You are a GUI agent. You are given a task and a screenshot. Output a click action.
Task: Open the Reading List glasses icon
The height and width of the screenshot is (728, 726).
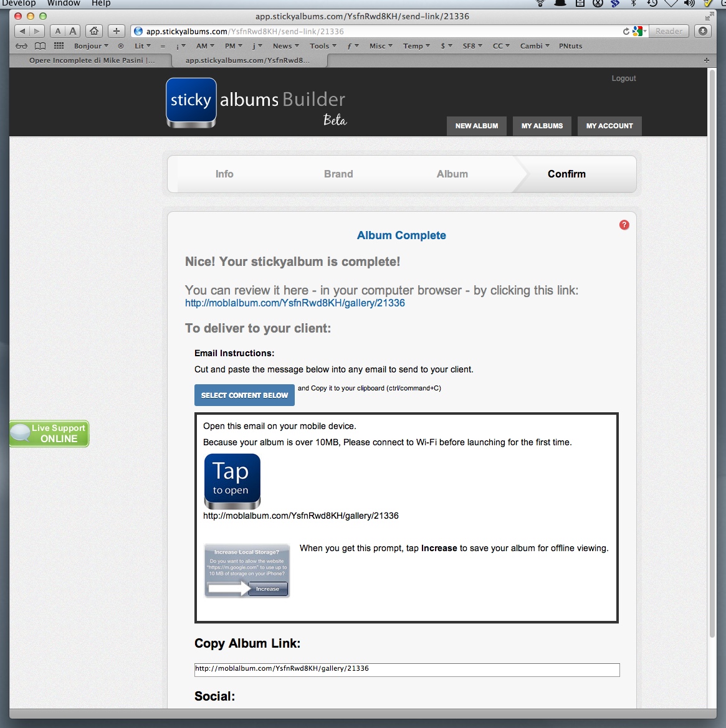tap(22, 46)
